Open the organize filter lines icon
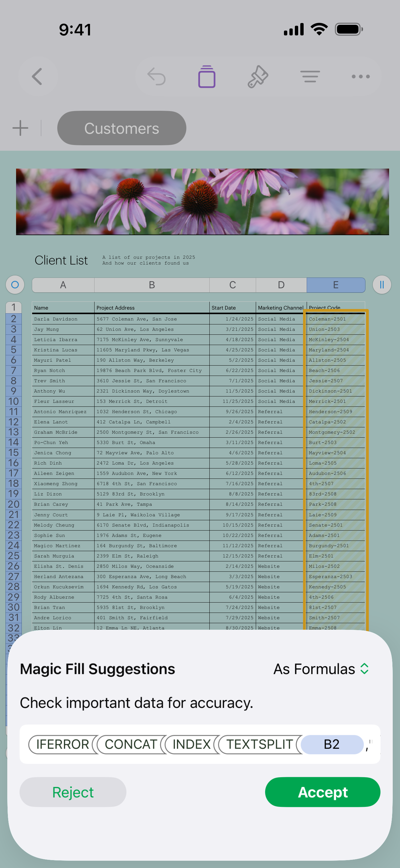The image size is (400, 868). point(310,77)
